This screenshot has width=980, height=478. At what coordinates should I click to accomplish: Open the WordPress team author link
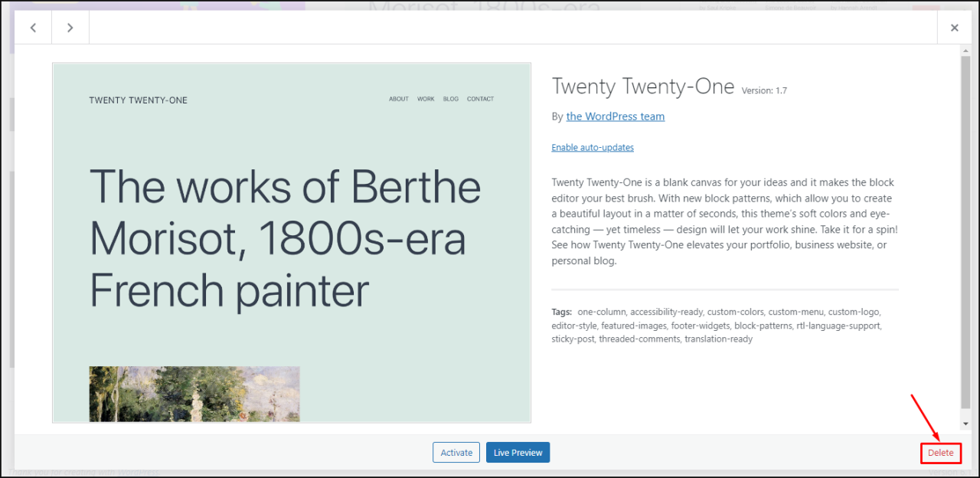point(615,116)
